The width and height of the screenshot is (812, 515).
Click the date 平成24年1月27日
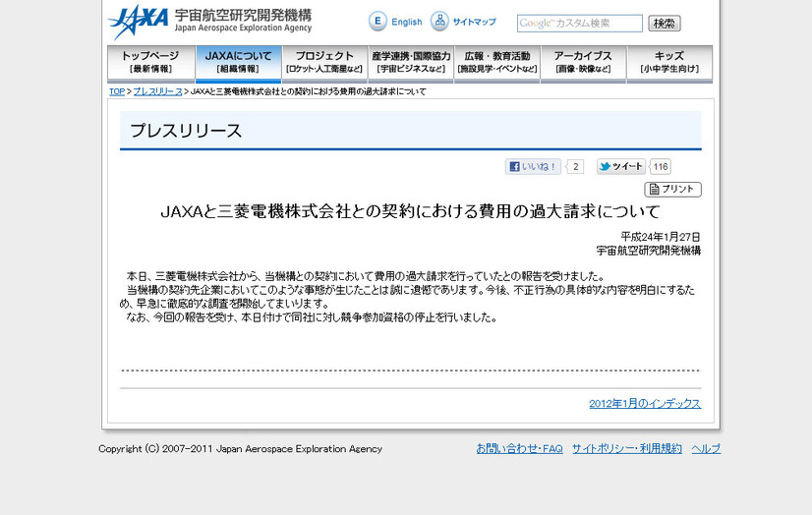pyautogui.click(x=661, y=237)
